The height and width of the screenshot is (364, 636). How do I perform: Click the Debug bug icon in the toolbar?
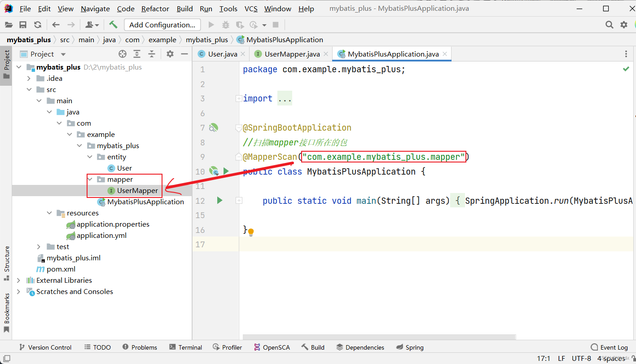coord(225,25)
